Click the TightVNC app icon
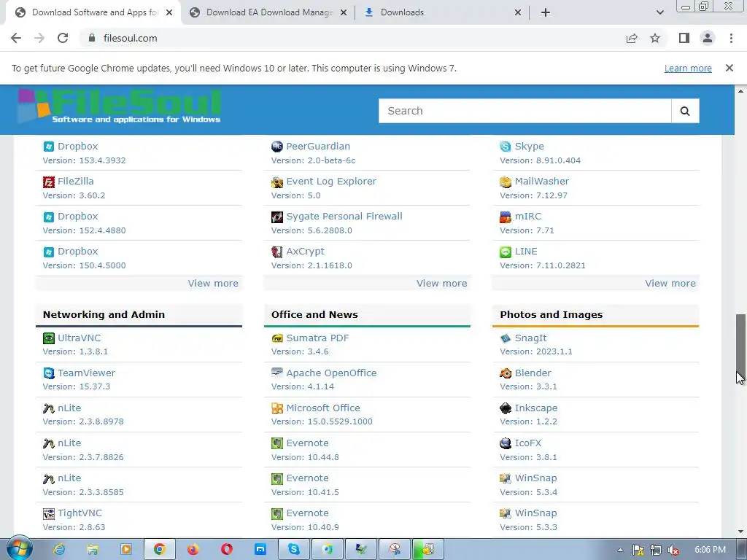Viewport: 747px width, 560px height. 49,514
